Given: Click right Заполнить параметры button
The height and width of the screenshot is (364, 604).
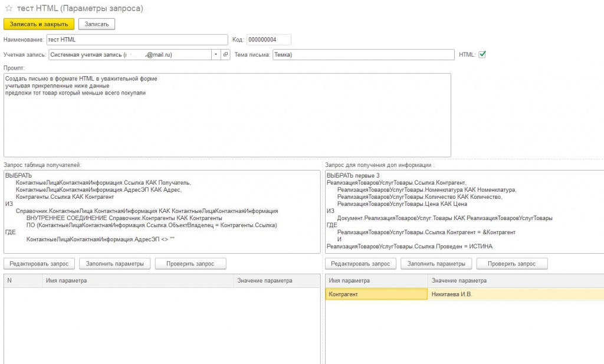Looking at the screenshot, I should pyautogui.click(x=436, y=264).
